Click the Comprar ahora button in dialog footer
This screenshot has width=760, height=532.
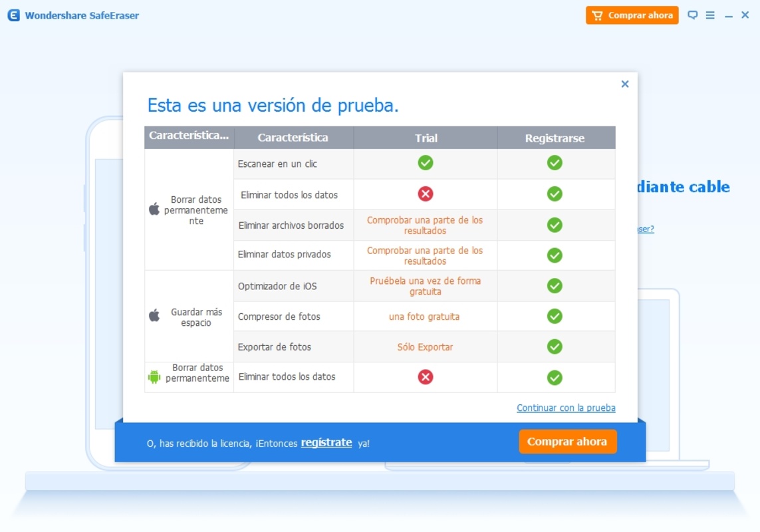coord(568,442)
